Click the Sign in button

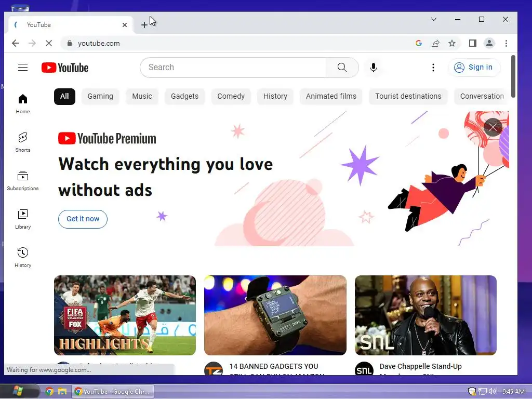474,68
